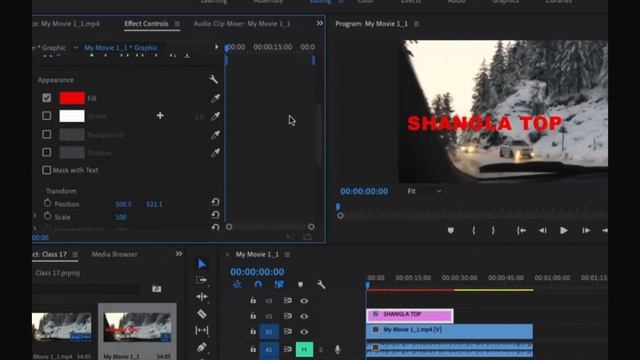Open new bin folder icon in Project
This screenshot has height=360, width=640.
[x=157, y=289]
